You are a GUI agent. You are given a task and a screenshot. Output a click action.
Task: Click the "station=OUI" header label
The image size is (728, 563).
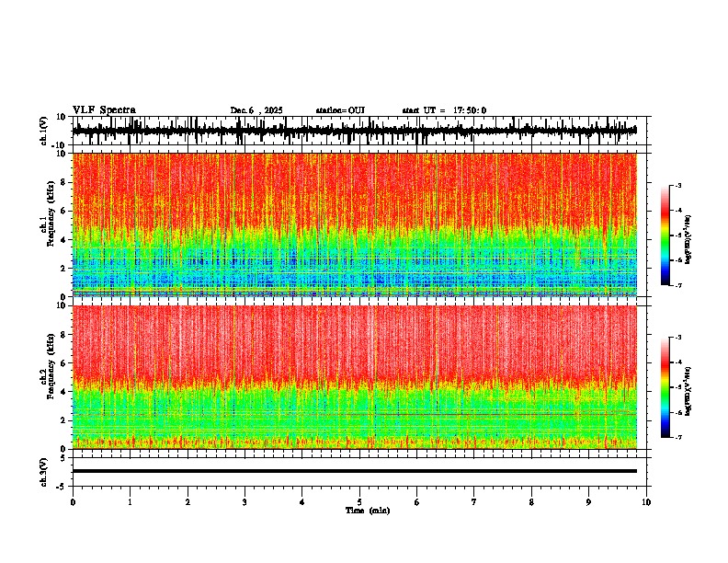[340, 110]
